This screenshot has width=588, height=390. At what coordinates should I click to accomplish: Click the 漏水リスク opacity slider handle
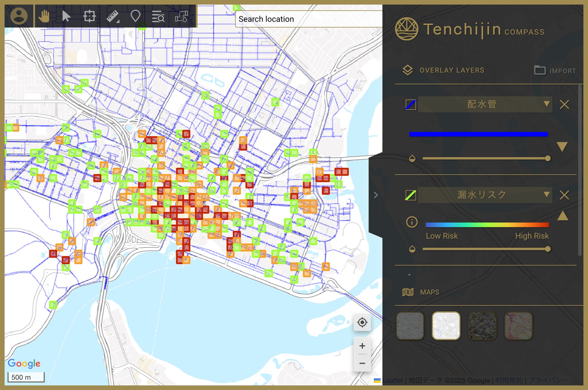pyautogui.click(x=548, y=249)
